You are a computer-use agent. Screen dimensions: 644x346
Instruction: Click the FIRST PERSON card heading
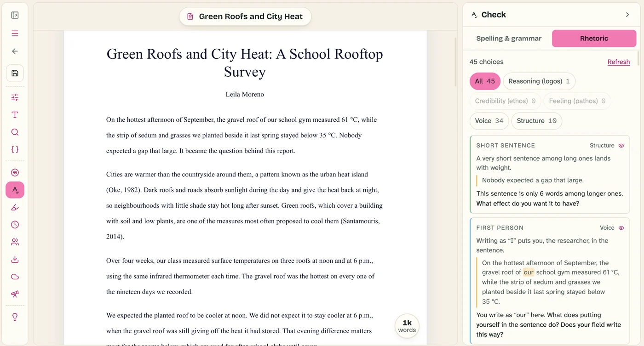[500, 228]
